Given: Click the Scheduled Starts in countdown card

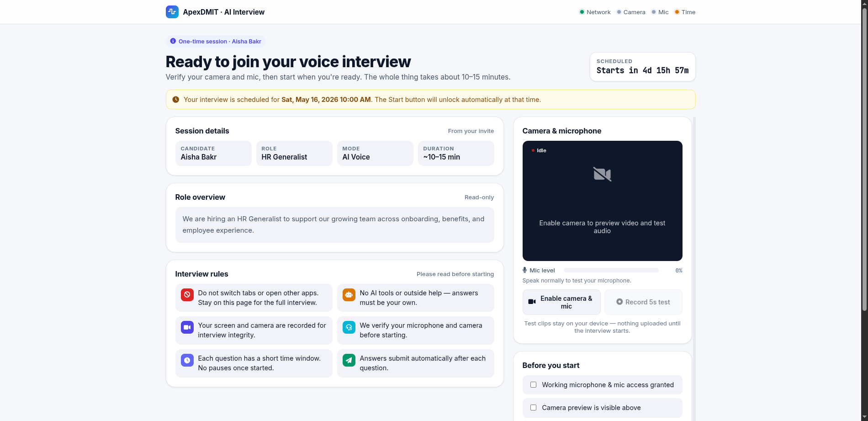Looking at the screenshot, I should [643, 67].
